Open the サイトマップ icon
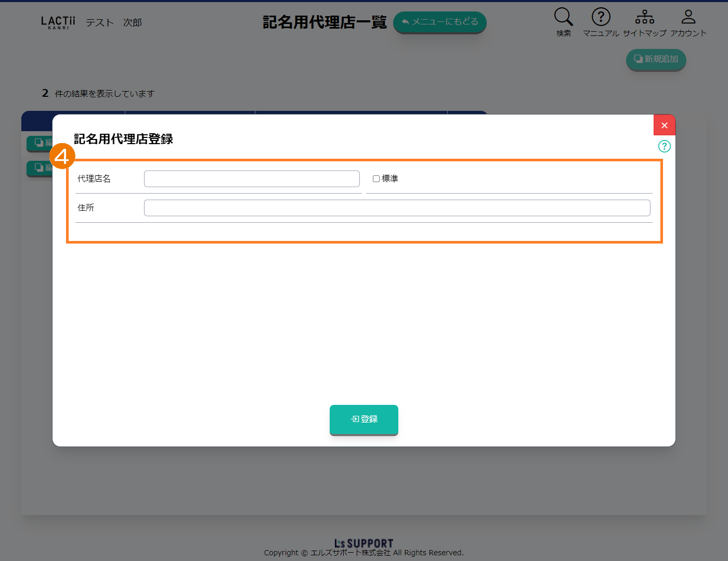This screenshot has height=561, width=728. point(644,17)
